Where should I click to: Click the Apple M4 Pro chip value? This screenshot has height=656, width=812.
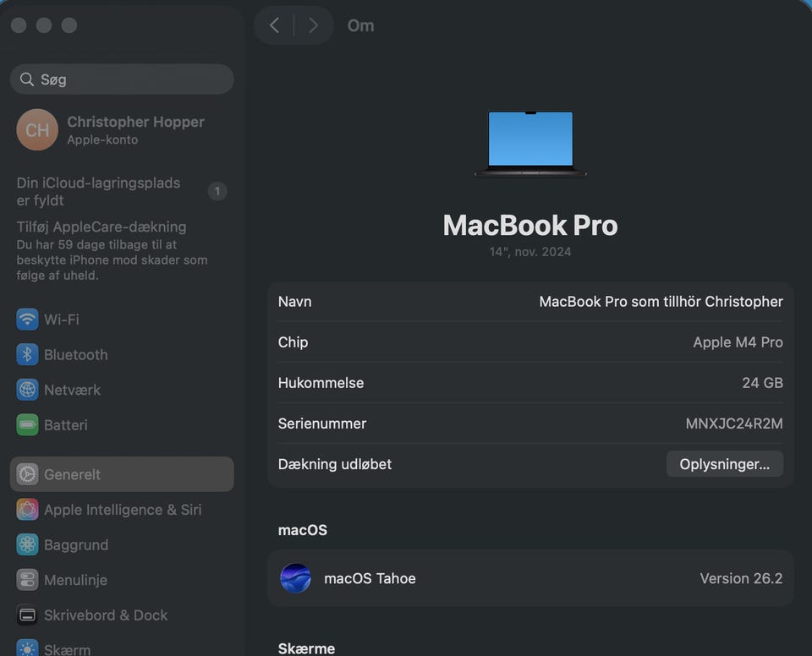(x=738, y=342)
